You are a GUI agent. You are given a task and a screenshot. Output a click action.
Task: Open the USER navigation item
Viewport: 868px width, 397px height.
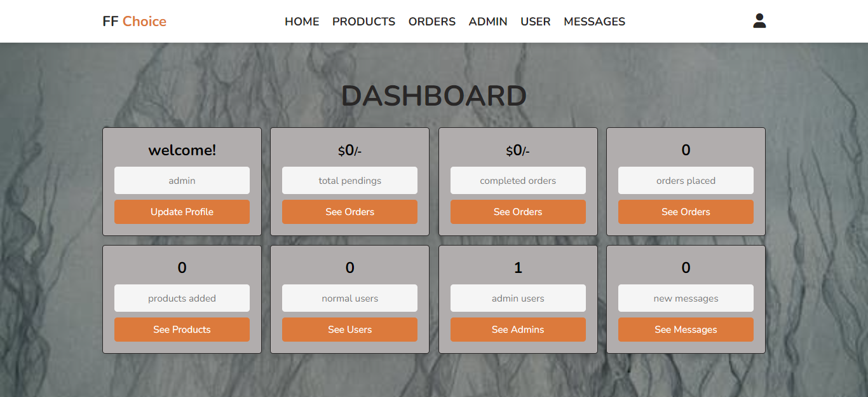coord(535,22)
